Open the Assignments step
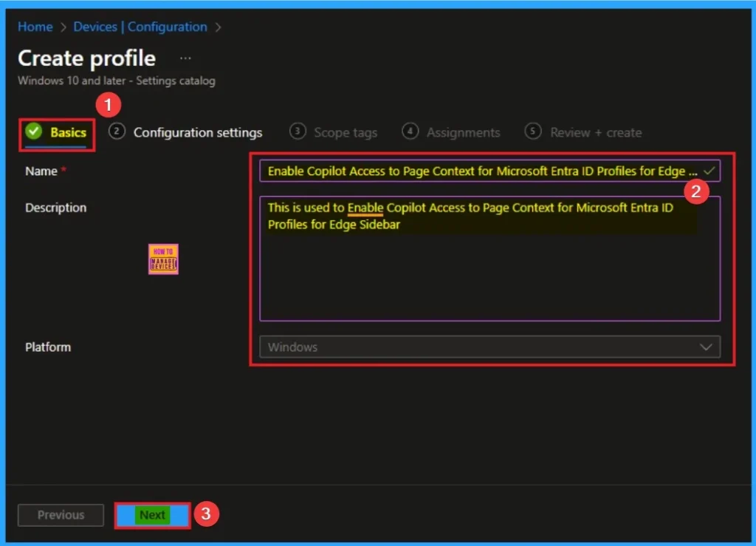Image resolution: width=756 pixels, height=546 pixels. click(462, 132)
